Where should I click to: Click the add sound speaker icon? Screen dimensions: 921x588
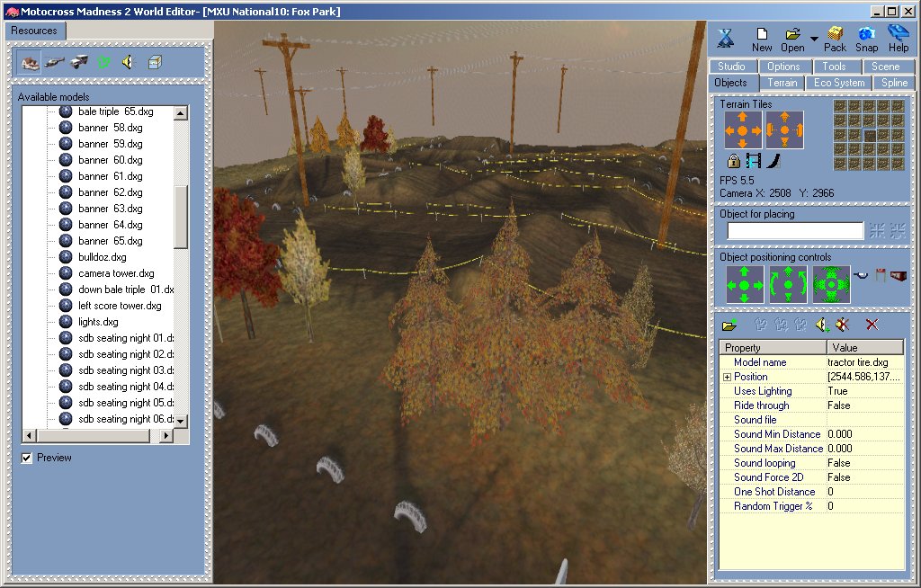tap(822, 325)
